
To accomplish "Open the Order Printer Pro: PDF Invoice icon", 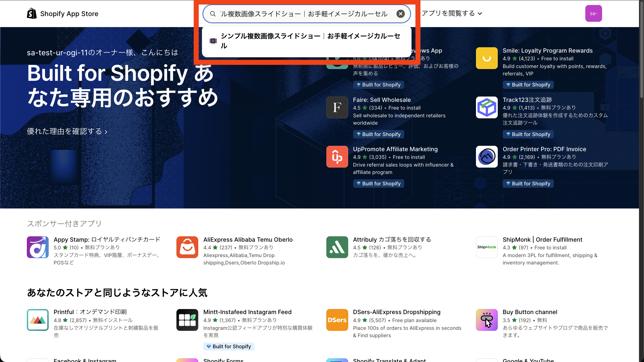I will [x=487, y=157].
